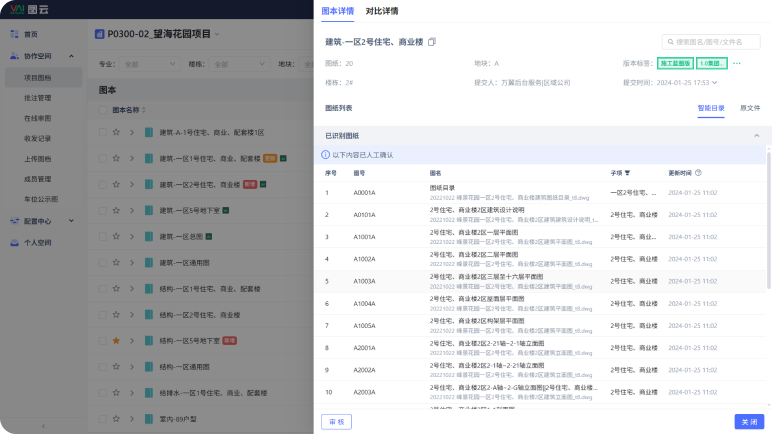Click the copy icon beside 建筑-一区2号住宅、商业楼 title
Viewport: 772px width, 434px height.
pos(432,42)
